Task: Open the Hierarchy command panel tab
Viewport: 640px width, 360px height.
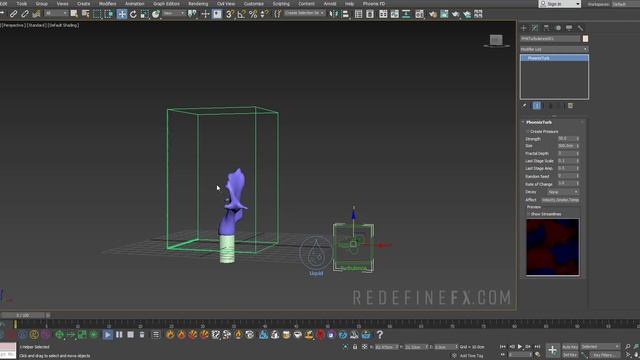Action: (546, 28)
